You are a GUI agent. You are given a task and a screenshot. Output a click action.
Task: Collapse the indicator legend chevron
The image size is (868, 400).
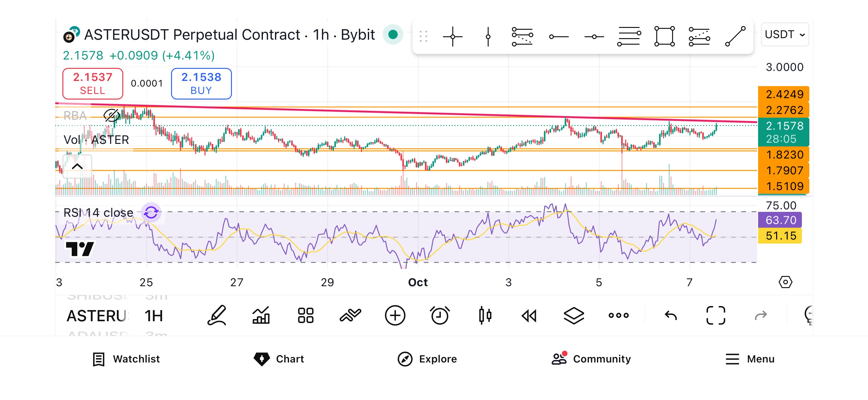[x=77, y=166]
